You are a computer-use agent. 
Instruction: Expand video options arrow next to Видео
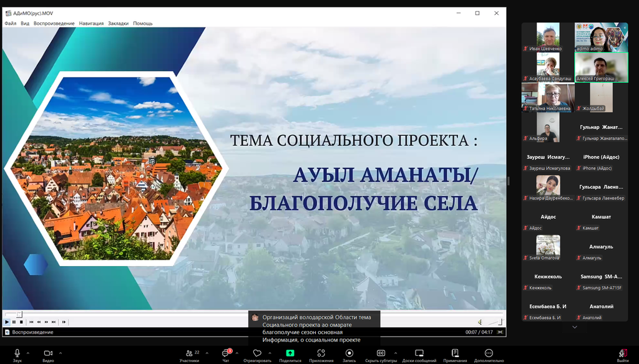pos(61,353)
